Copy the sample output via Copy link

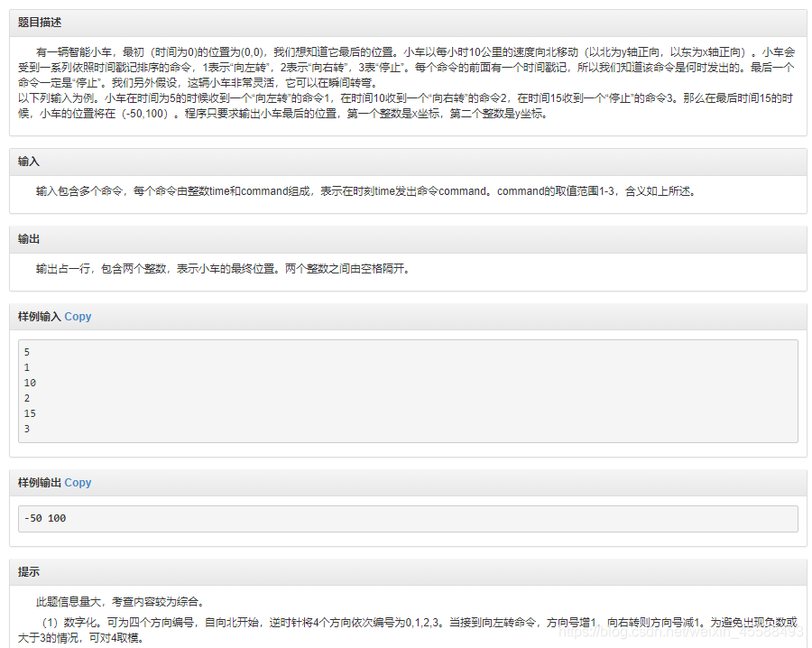coord(78,483)
